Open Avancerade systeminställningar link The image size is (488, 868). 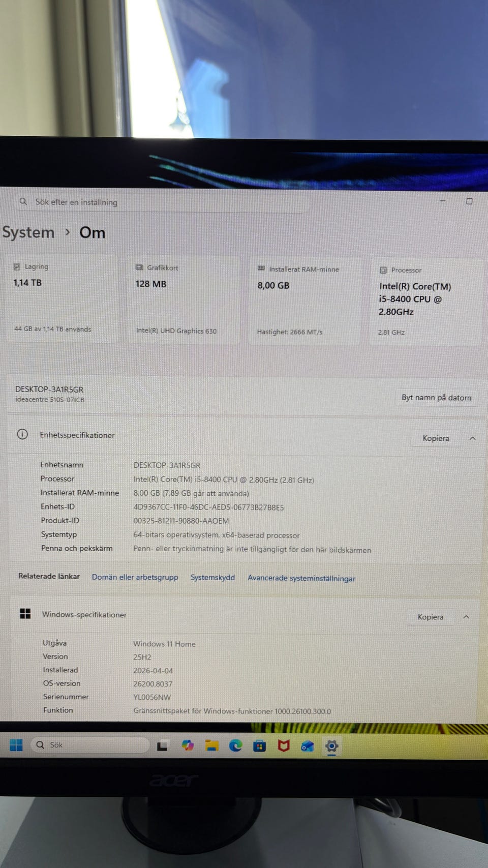(301, 578)
